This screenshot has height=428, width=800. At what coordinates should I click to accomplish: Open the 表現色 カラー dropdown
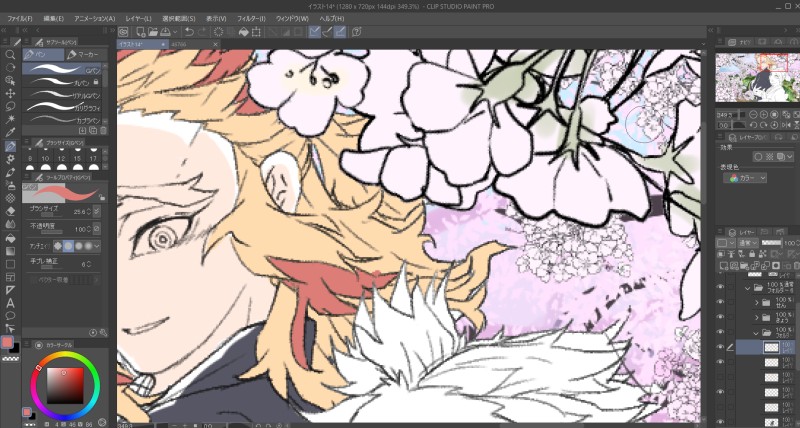[x=745, y=178]
